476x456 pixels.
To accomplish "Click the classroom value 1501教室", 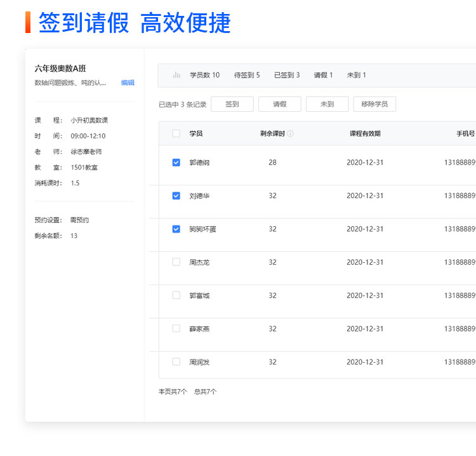I will tap(84, 168).
